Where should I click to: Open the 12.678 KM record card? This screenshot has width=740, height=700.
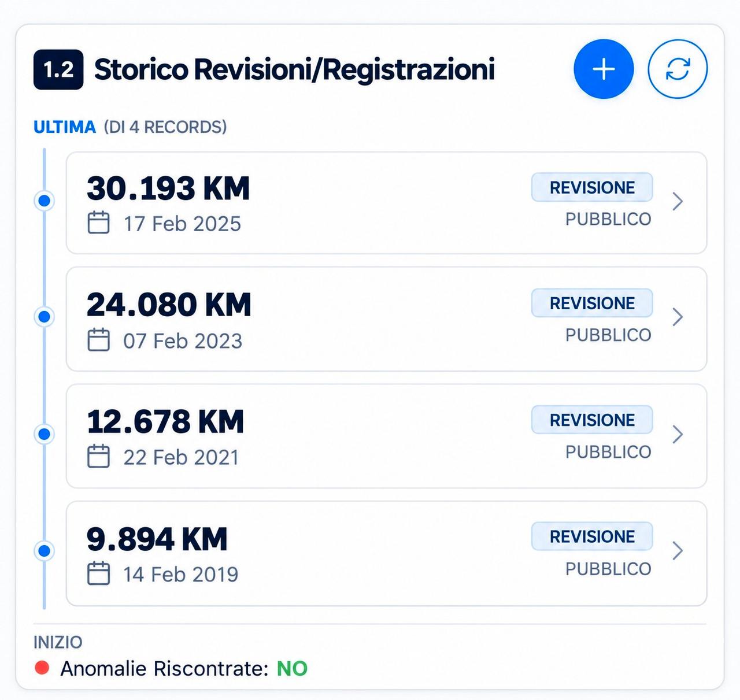(387, 436)
